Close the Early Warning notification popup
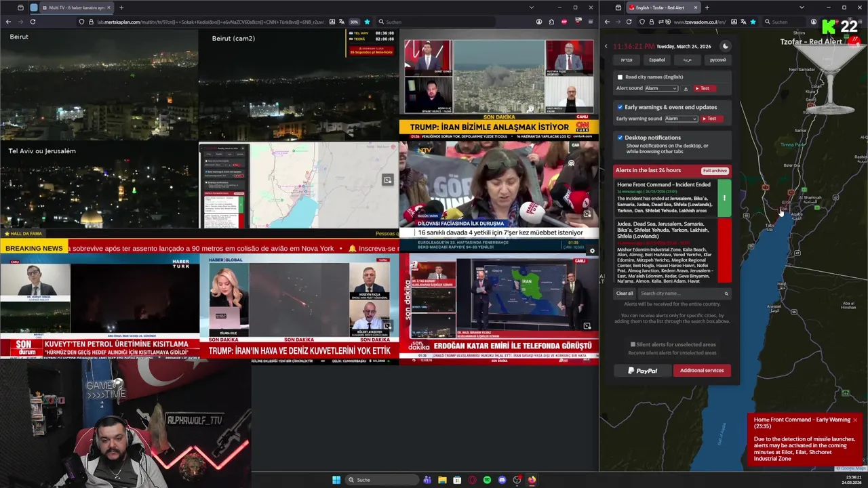The height and width of the screenshot is (488, 868). pyautogui.click(x=855, y=420)
